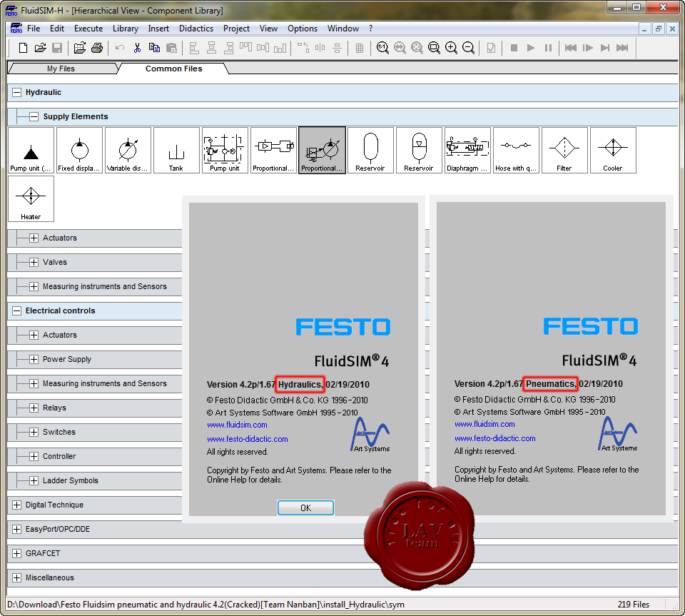Select the Fixed displacement pump component
This screenshot has height=616, width=685.
tap(79, 151)
